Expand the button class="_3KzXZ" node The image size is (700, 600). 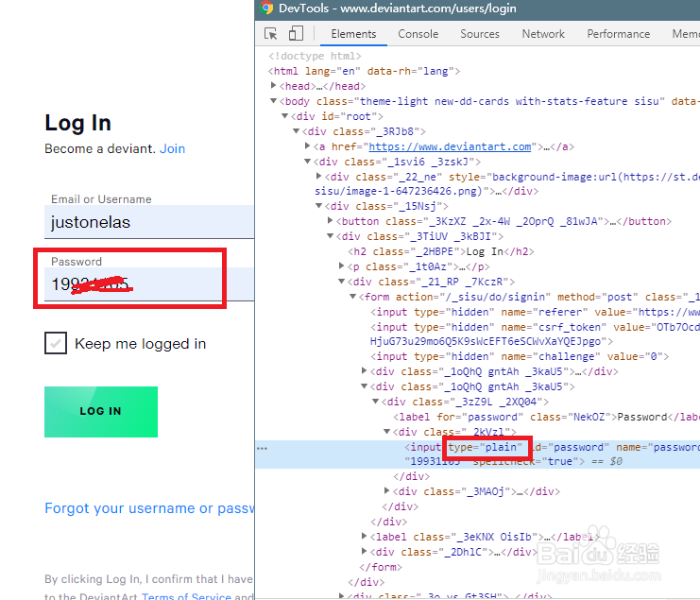coord(330,220)
